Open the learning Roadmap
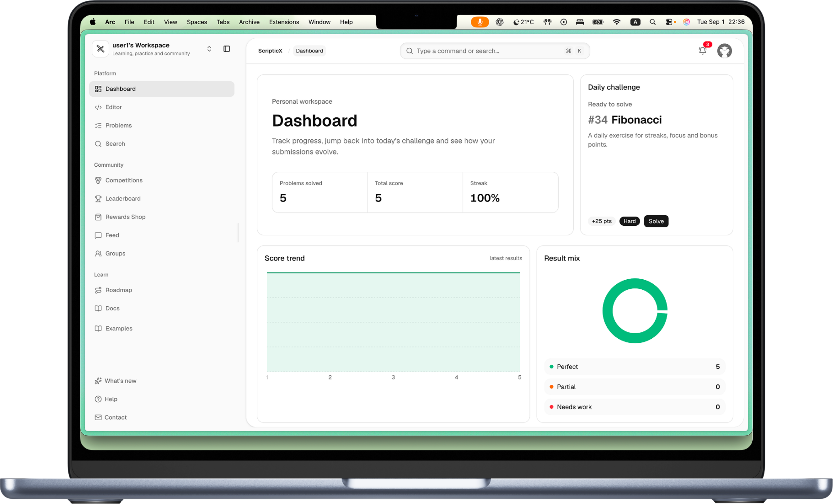 pos(162,290)
